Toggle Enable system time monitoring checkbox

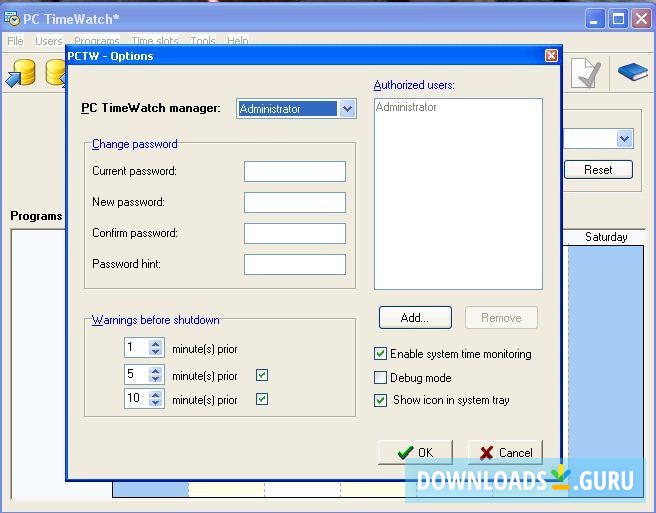coord(380,354)
